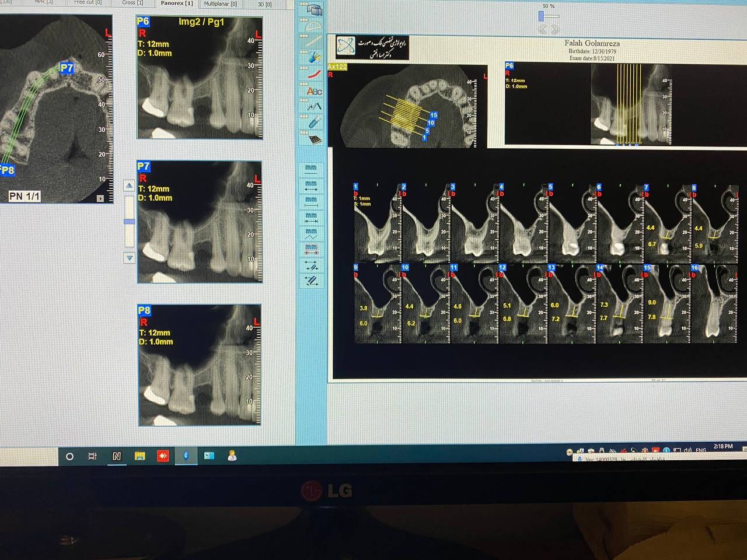Screen dimensions: 747x560
Task: Switch to the Panorex [1] tab
Action: pos(177,3)
